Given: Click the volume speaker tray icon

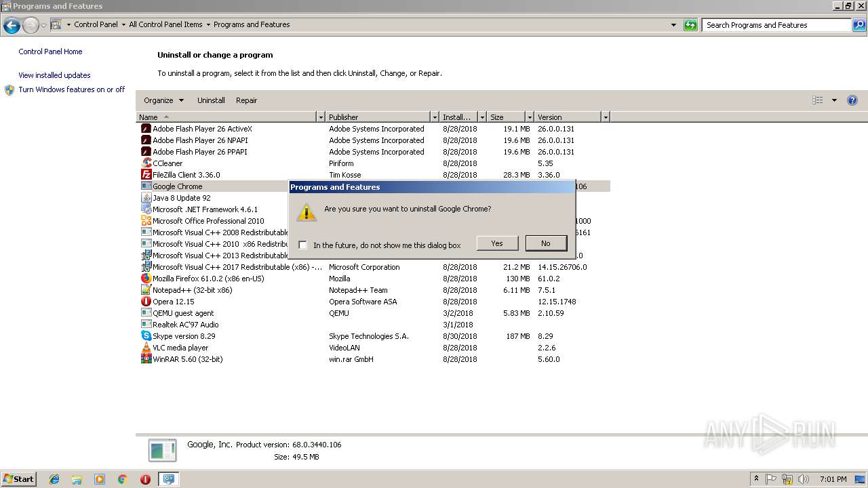Looking at the screenshot, I should pyautogui.click(x=804, y=479).
